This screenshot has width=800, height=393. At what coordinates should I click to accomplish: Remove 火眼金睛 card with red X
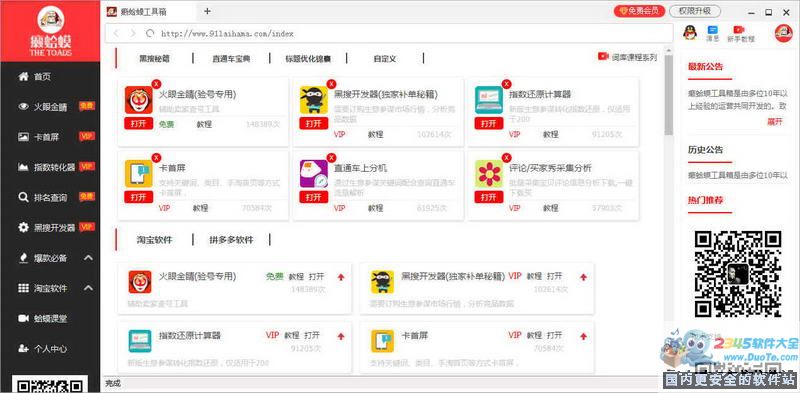(157, 84)
